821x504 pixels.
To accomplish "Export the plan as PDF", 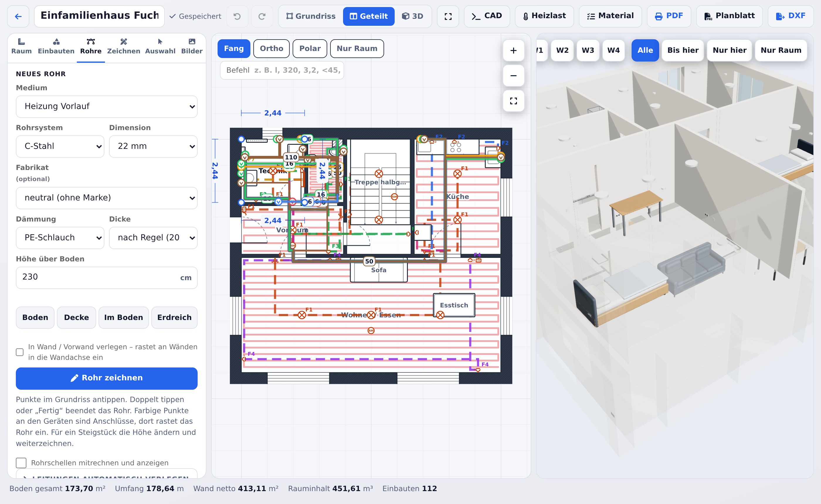I will [x=669, y=16].
